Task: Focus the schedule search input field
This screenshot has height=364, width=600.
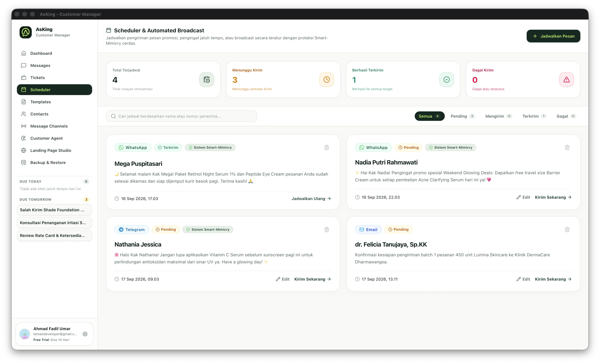Action: [181, 116]
